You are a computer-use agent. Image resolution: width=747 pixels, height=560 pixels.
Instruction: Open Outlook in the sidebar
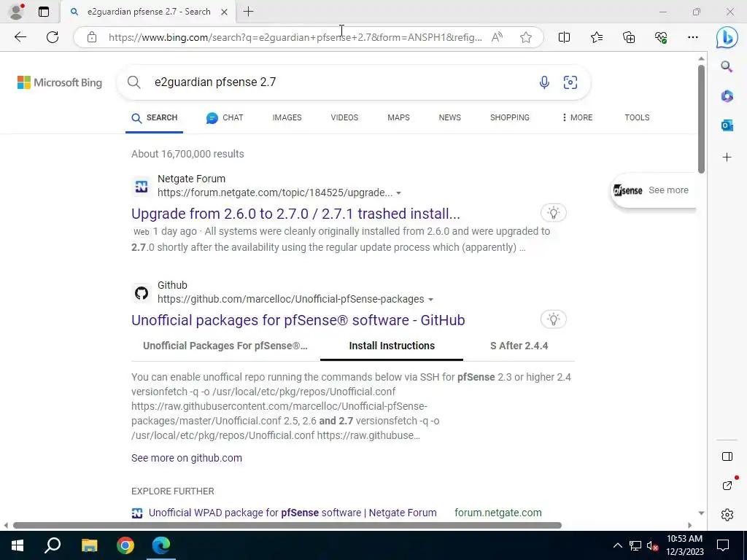727,125
